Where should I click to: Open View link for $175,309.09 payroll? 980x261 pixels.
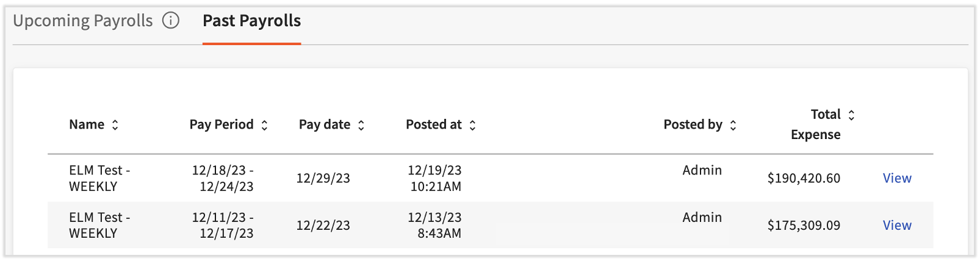pyautogui.click(x=897, y=225)
